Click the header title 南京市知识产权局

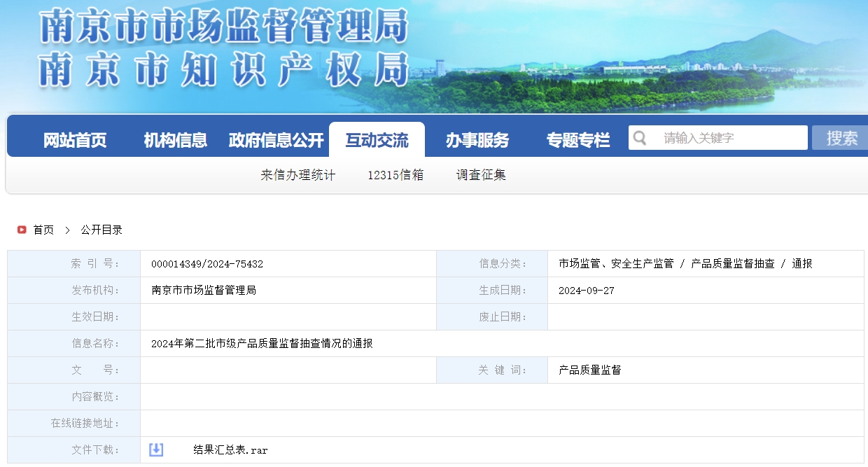coord(224,69)
